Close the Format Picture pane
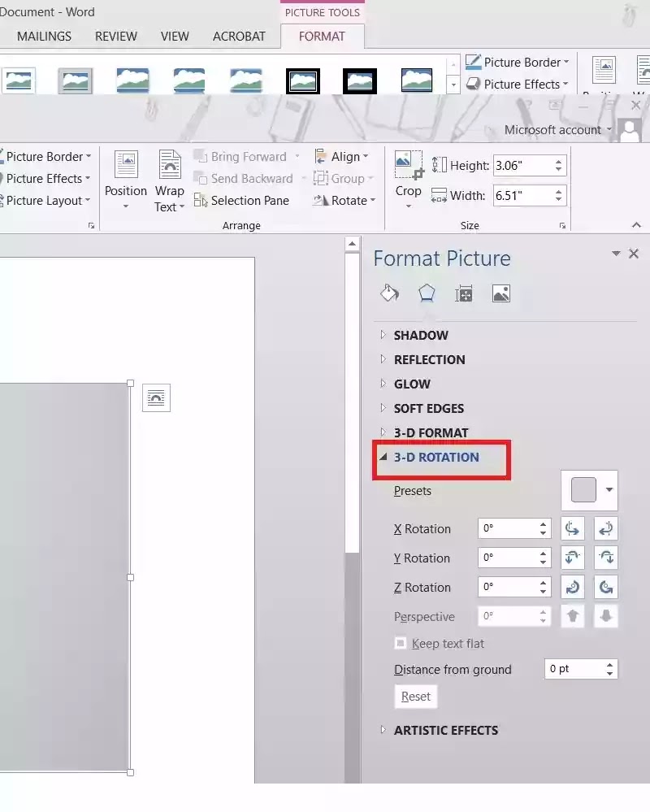Screen dimensions: 650x812 [634, 254]
